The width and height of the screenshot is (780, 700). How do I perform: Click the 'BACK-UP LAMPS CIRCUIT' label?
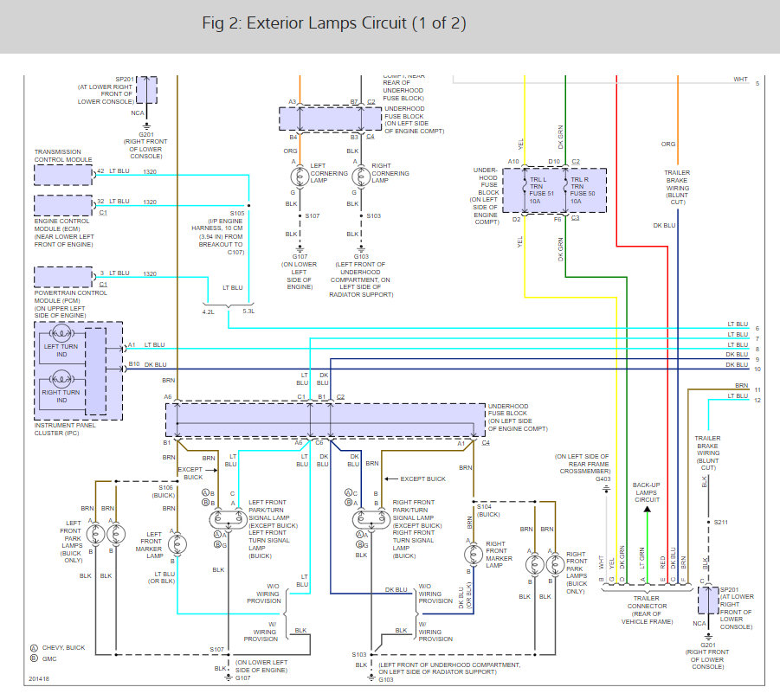pyautogui.click(x=647, y=492)
